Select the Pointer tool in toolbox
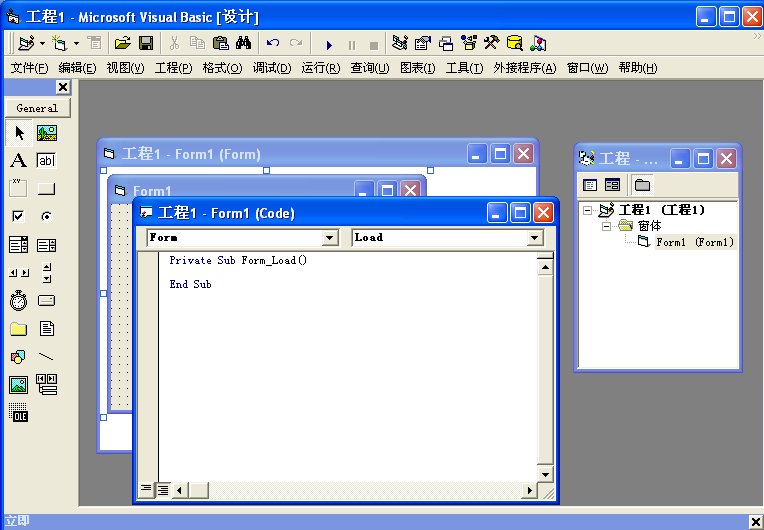Viewport: 764px width, 530px height. 19,132
